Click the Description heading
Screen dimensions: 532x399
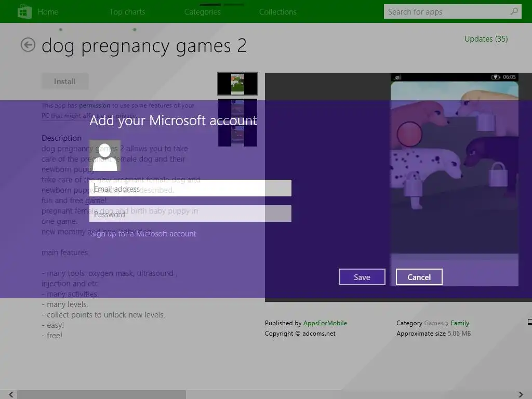point(61,138)
